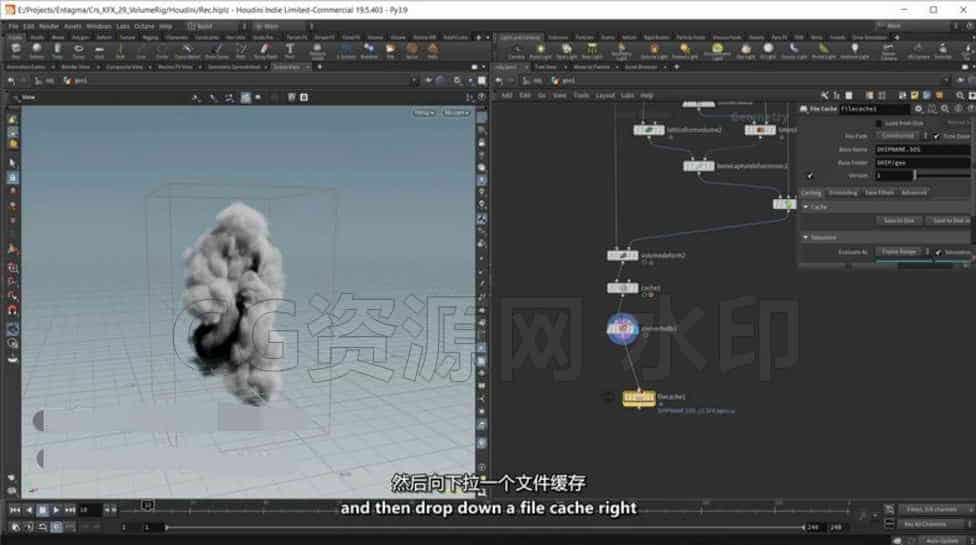Click the timeline range slider bar
Image resolution: width=976 pixels, height=545 pixels.
[484, 527]
